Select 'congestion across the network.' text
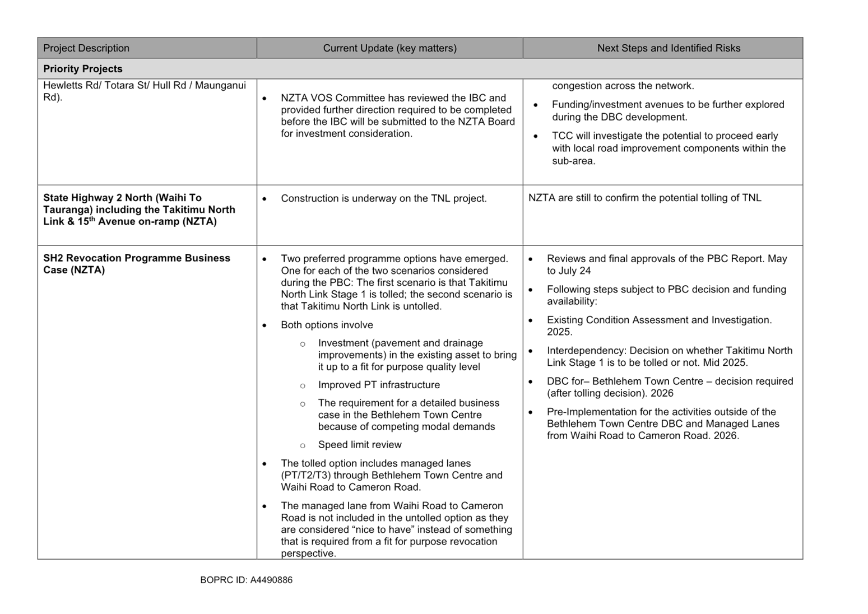 click(x=623, y=86)
